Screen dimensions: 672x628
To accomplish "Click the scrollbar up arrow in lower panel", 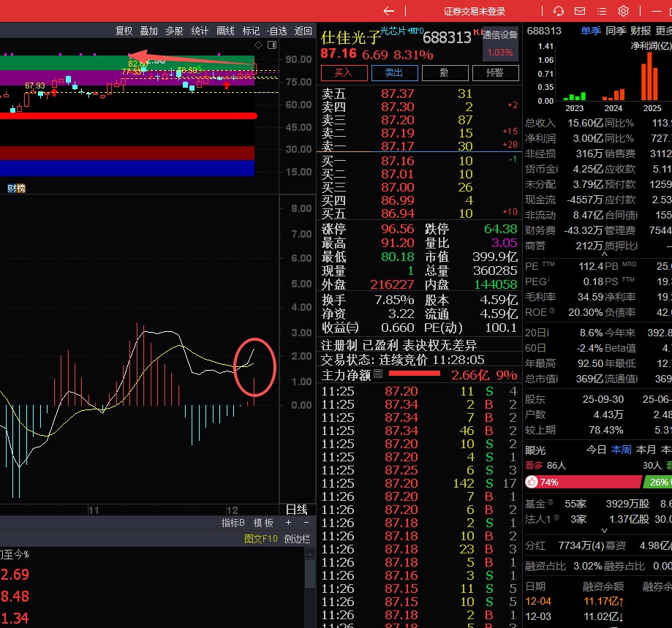I will pyautogui.click(x=310, y=554).
